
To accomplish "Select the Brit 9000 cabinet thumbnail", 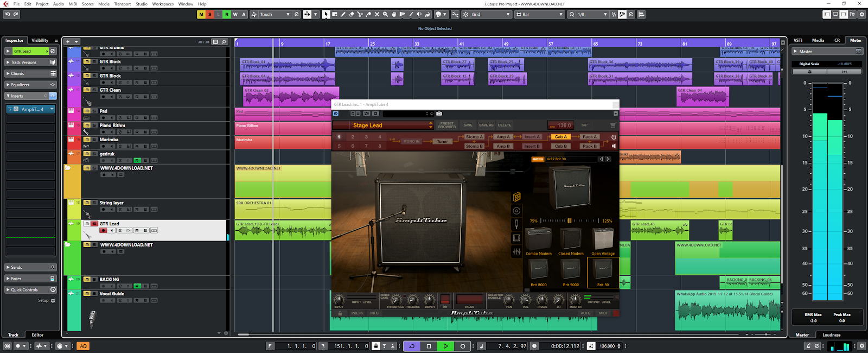I will tap(571, 272).
